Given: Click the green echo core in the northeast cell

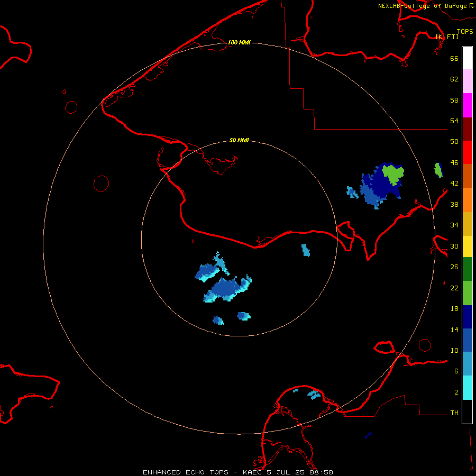Looking at the screenshot, I should point(393,173).
